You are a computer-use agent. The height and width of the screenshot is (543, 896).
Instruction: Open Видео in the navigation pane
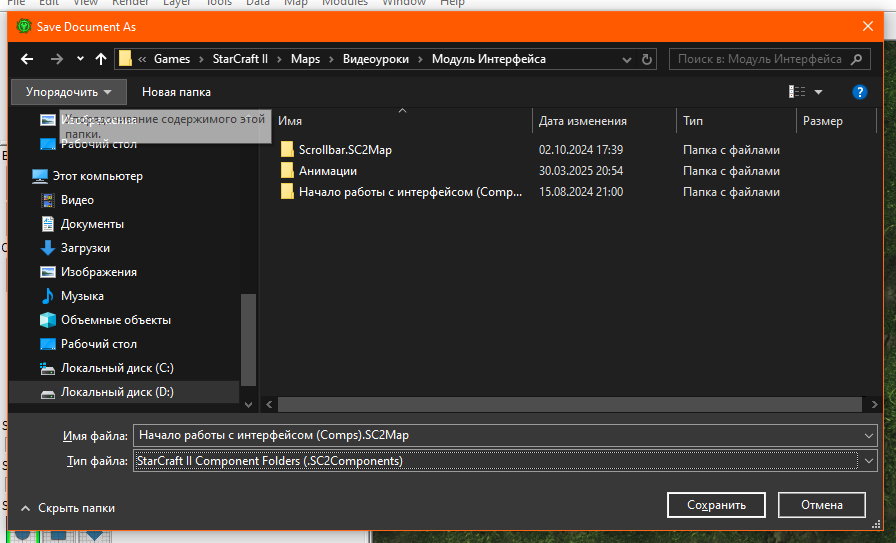point(77,200)
